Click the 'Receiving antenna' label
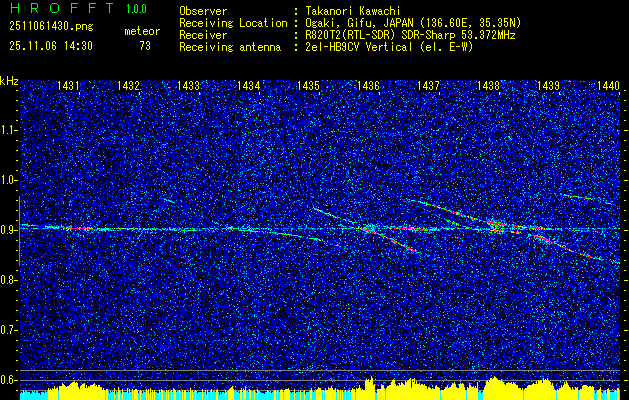The width and height of the screenshot is (629, 400). 230,47
